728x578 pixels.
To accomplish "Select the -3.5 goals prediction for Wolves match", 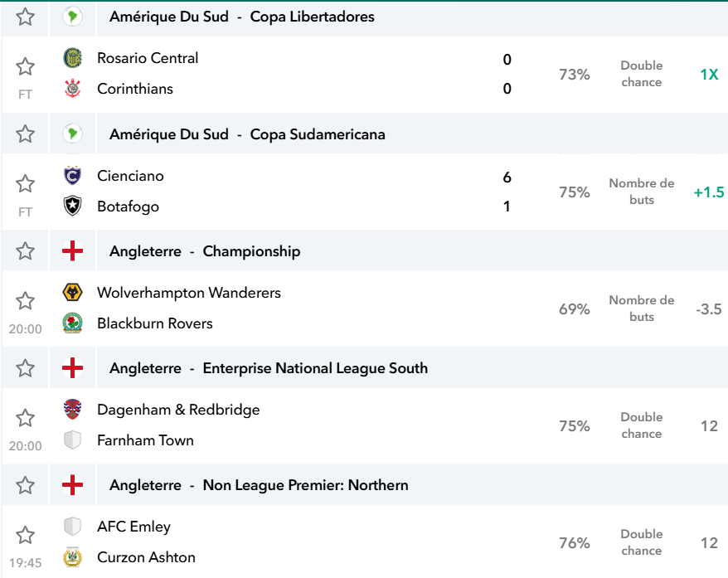I will [708, 309].
